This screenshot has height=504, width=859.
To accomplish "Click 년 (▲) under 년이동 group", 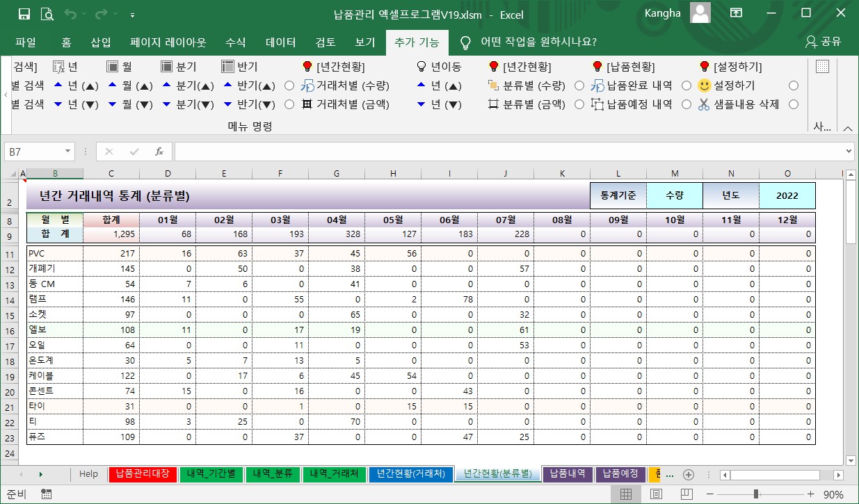I will coord(439,86).
